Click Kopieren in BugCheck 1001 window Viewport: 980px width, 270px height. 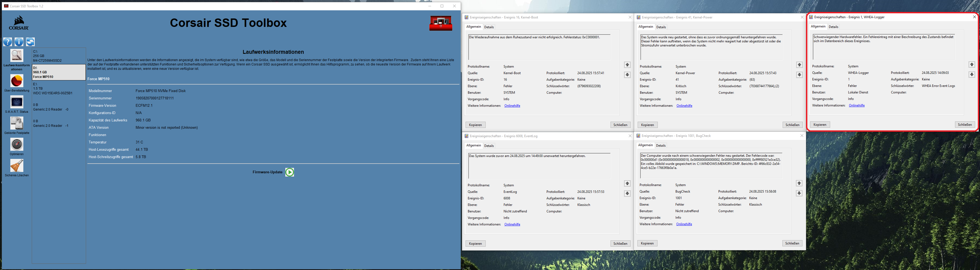(x=647, y=243)
